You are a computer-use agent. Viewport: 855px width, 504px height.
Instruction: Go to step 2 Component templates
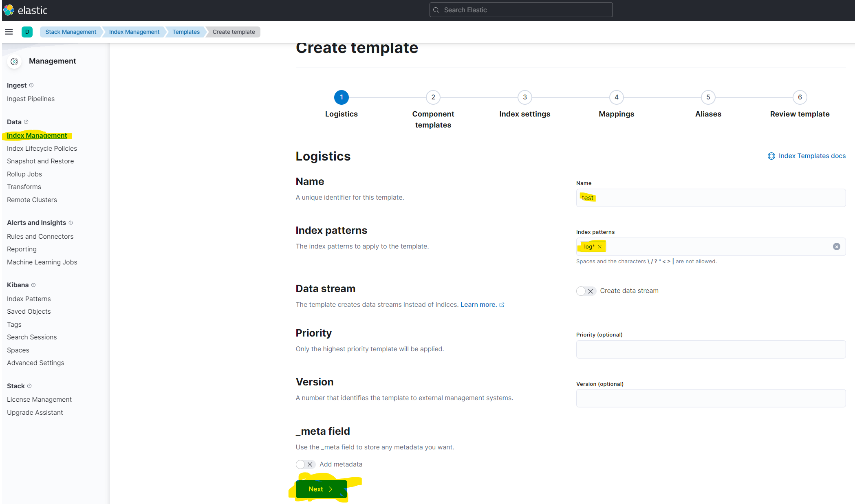[x=433, y=97]
